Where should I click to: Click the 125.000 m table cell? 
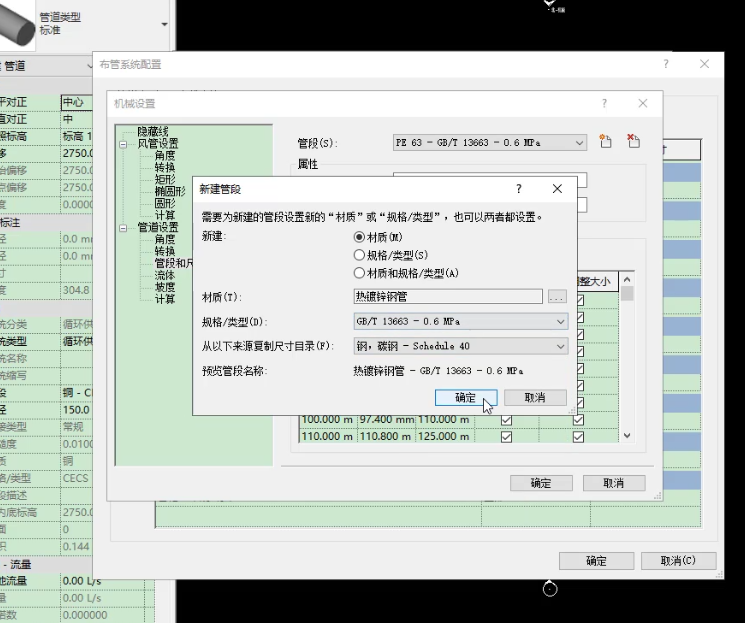444,436
